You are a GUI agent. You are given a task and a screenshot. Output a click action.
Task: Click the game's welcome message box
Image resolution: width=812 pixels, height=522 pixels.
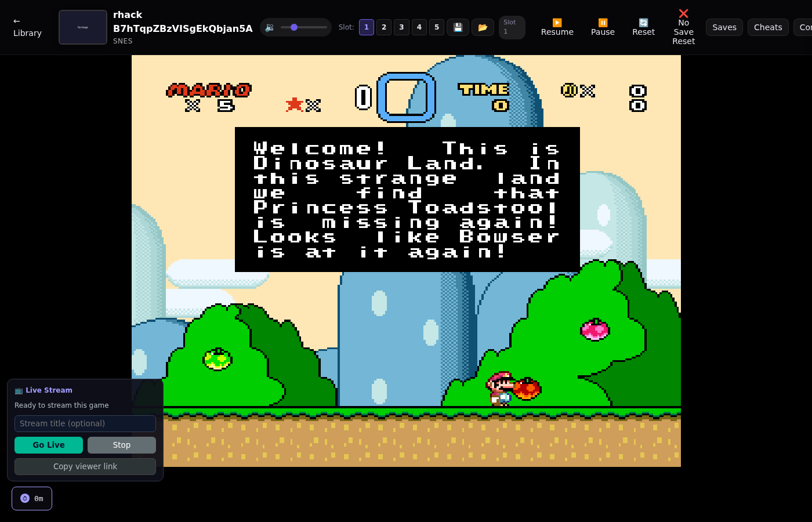tap(407, 200)
